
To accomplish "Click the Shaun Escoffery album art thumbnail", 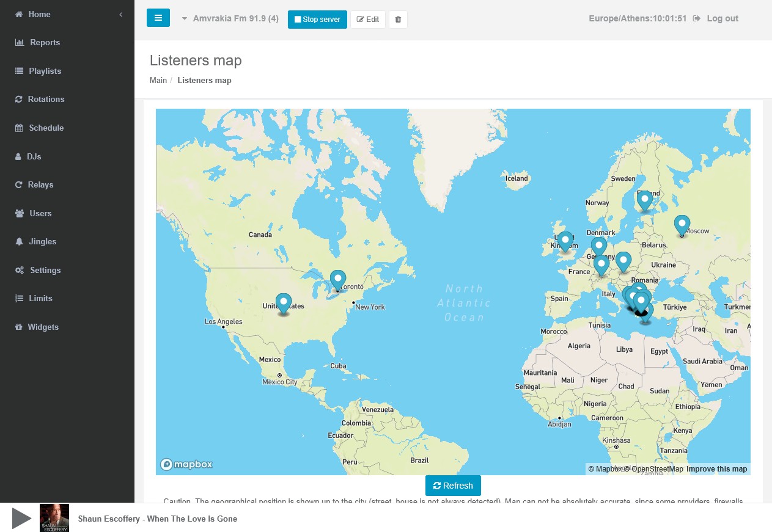I will click(x=54, y=518).
